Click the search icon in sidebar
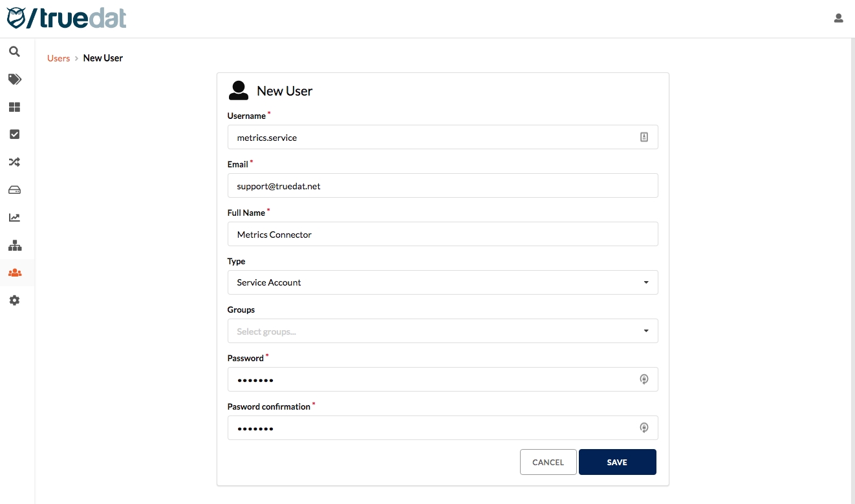Image resolution: width=855 pixels, height=504 pixels. (14, 52)
